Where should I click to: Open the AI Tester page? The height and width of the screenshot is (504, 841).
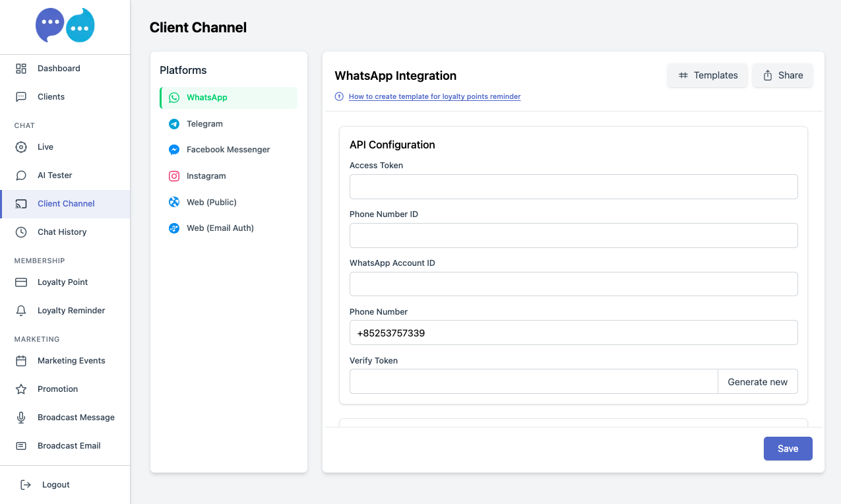click(x=65, y=175)
